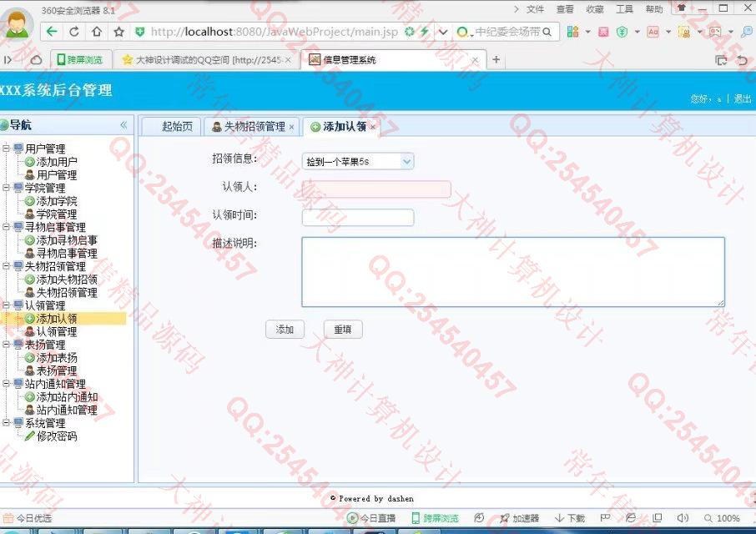Click the search magnifier in the search box

pos(547,32)
